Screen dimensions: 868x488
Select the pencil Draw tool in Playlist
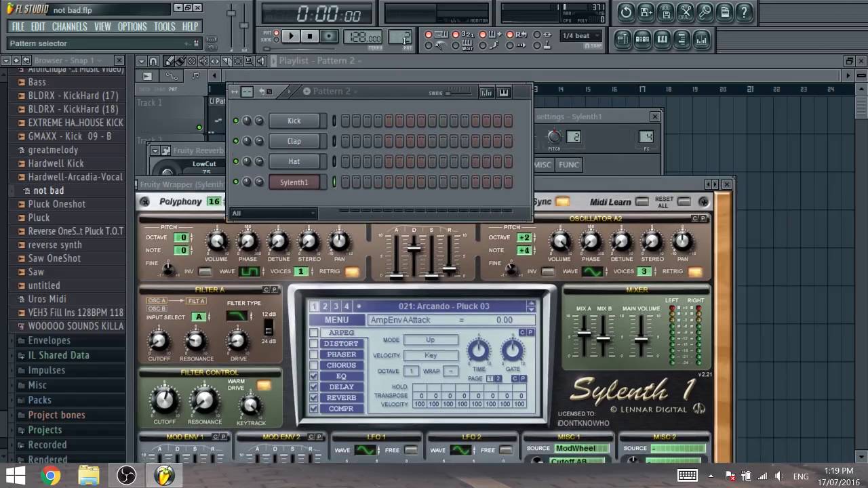170,61
